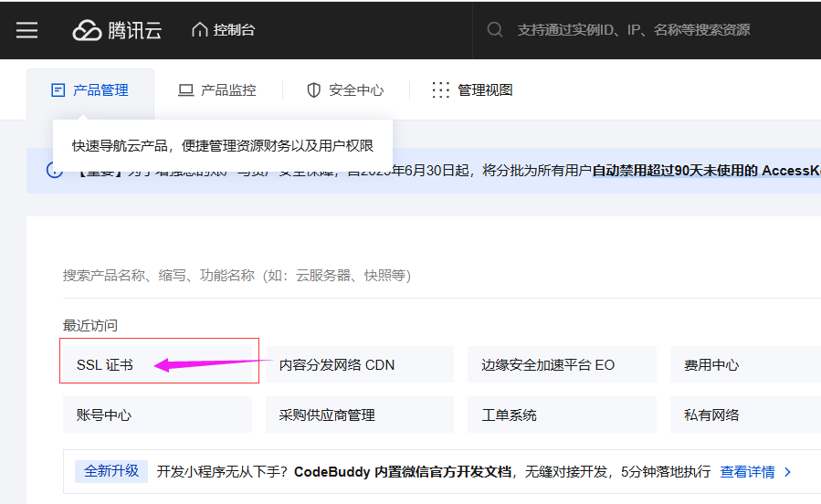Click the 管理视图 grid dots icon

click(x=440, y=90)
